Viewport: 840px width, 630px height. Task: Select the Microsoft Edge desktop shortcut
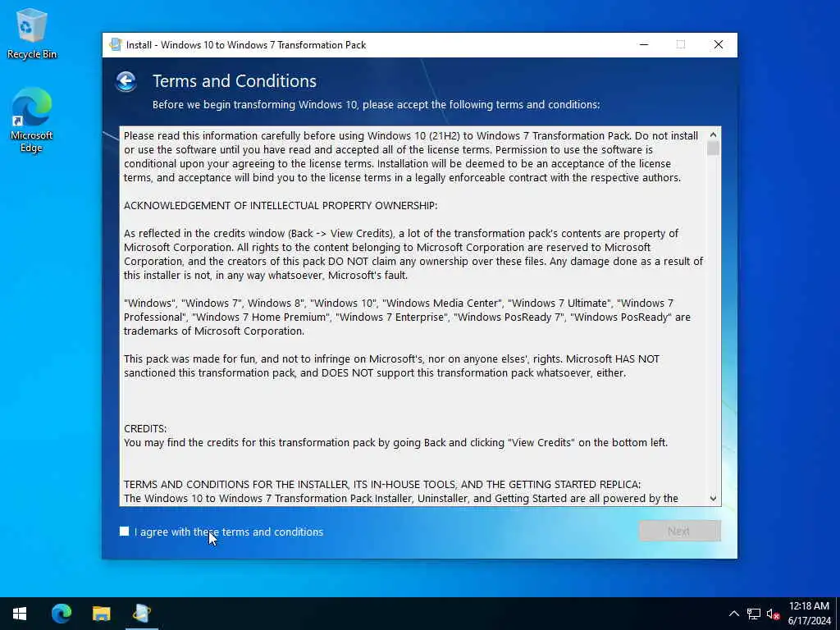(32, 121)
